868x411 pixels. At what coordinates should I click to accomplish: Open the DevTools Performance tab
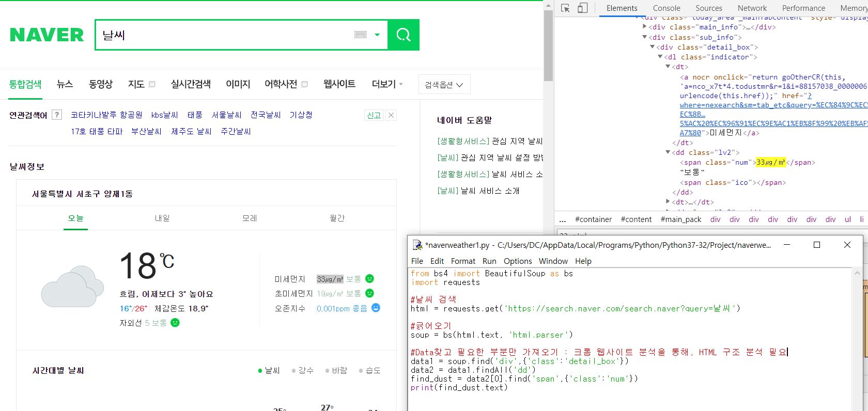(x=803, y=8)
